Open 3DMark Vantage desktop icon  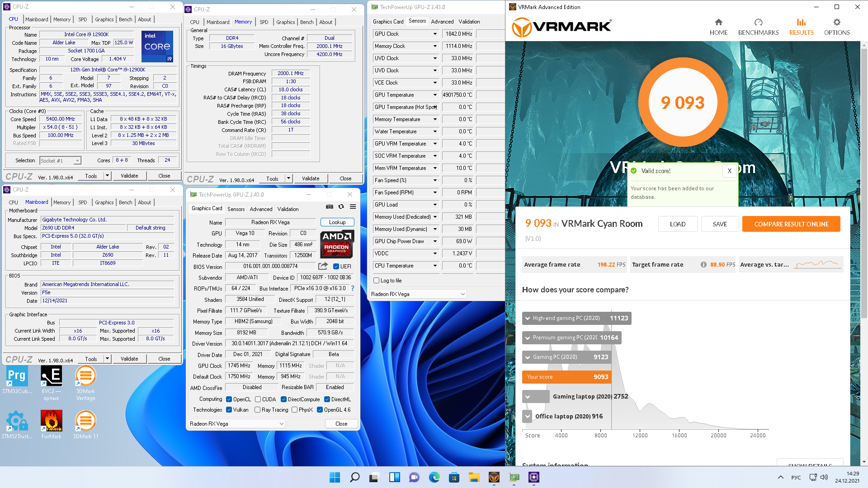(85, 383)
